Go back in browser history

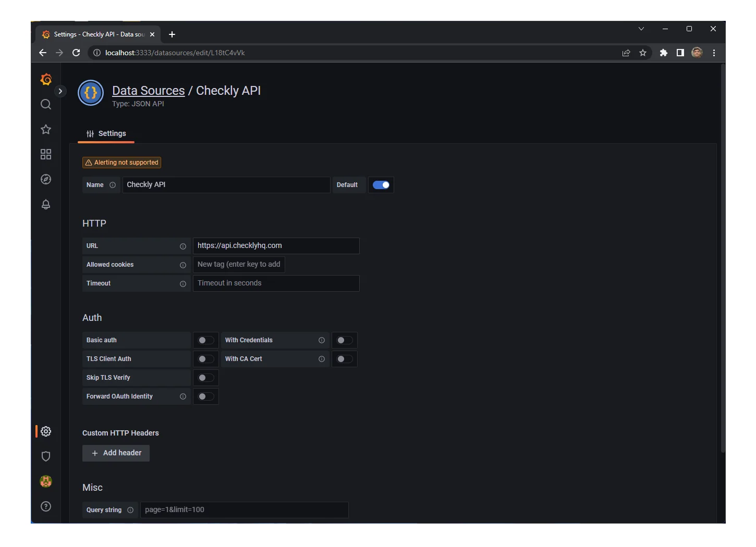(x=43, y=53)
